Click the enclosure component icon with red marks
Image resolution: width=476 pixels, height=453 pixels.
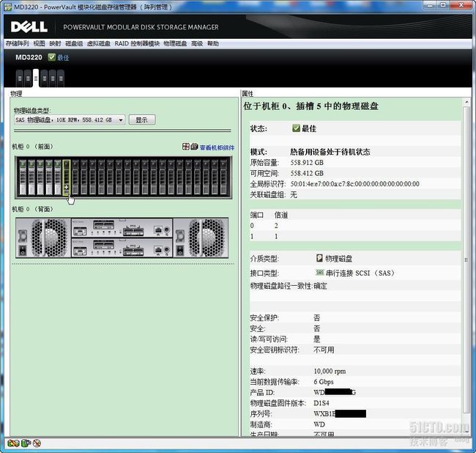(186, 147)
